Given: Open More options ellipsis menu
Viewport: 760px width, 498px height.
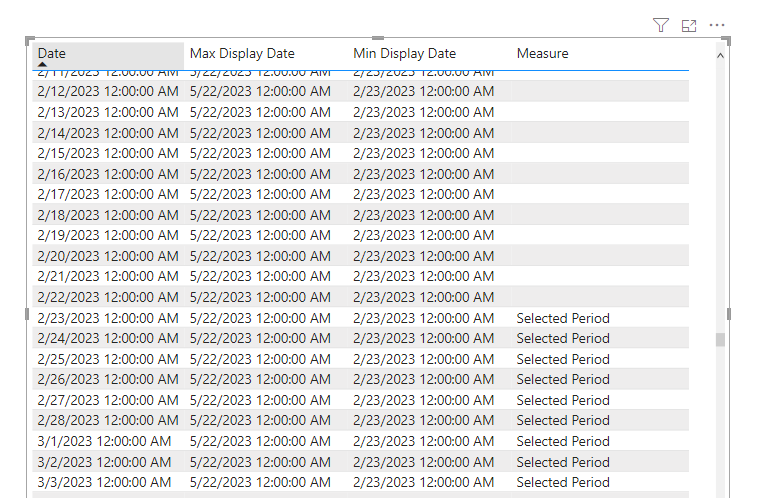Looking at the screenshot, I should [717, 25].
